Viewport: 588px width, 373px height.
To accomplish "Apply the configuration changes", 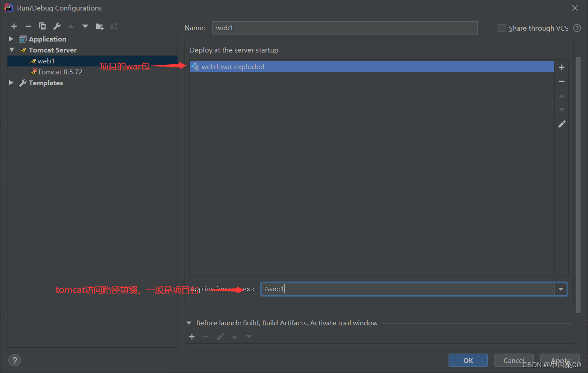I will coord(560,360).
